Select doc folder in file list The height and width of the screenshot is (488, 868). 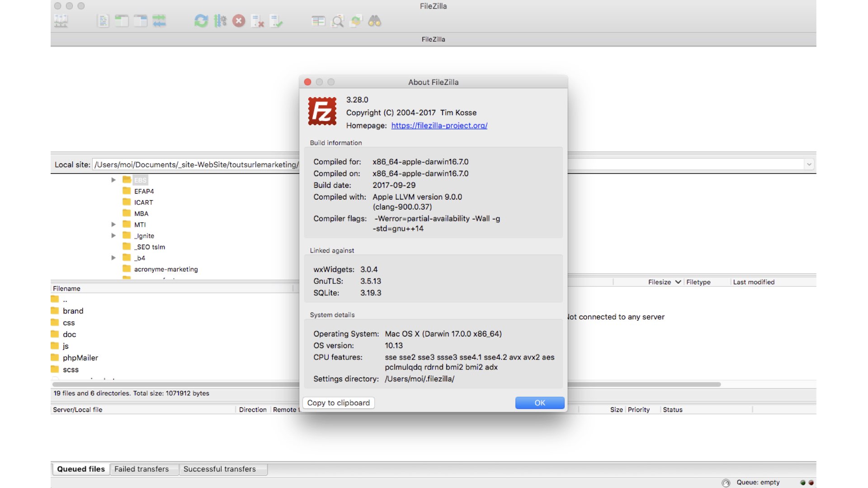tap(69, 334)
